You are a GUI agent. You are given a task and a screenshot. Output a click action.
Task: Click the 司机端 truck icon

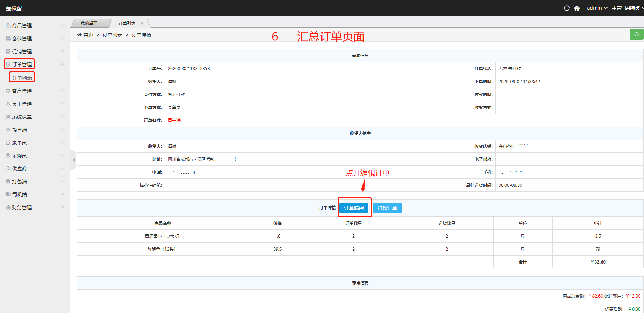8,195
